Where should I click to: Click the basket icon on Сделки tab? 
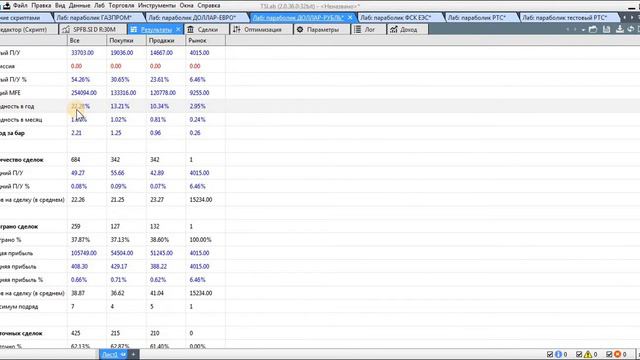click(x=191, y=29)
